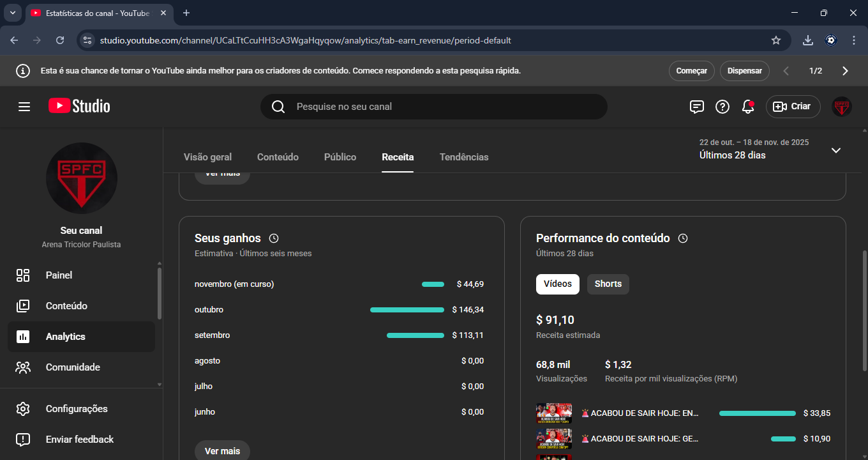The height and width of the screenshot is (460, 868).
Task: Click the clock icon beside Seus ganhos
Action: [274, 238]
